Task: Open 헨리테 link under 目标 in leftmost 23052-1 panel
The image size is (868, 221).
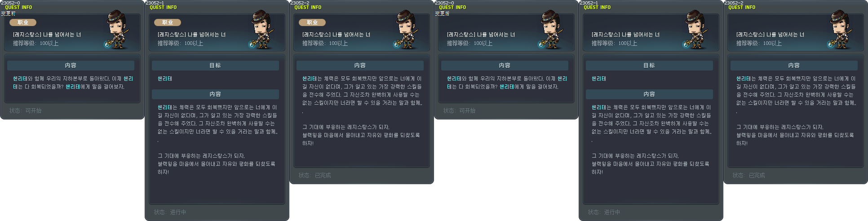Action: 165,79
